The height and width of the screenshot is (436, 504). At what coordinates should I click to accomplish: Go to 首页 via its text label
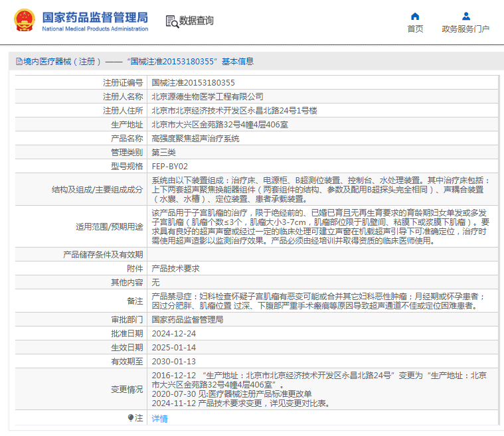(x=415, y=29)
